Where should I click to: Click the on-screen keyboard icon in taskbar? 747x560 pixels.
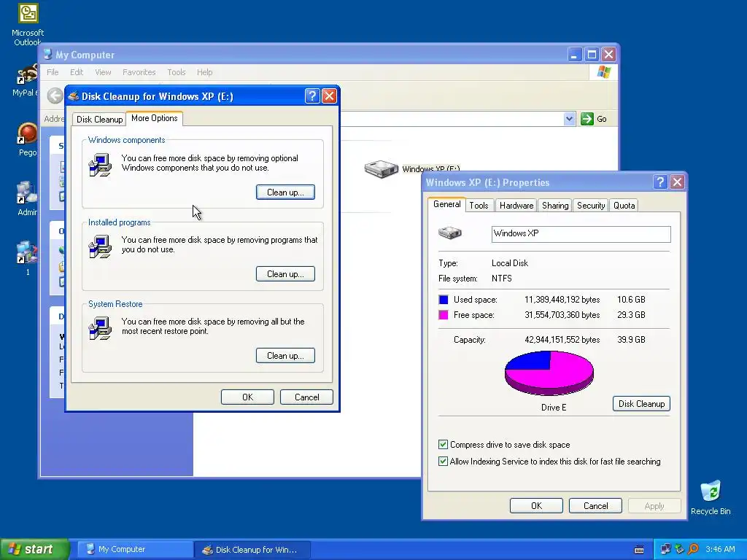click(639, 550)
